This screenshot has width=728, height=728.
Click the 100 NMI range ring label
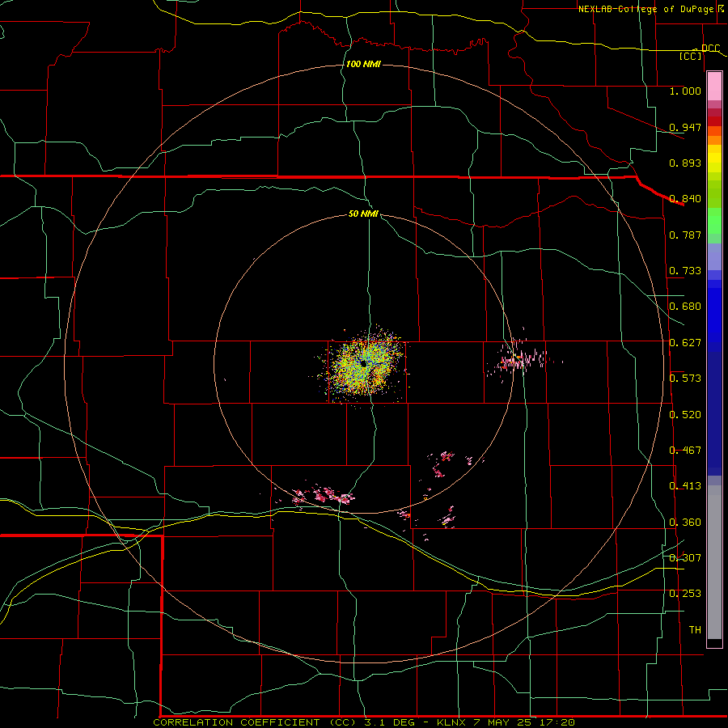point(363,64)
